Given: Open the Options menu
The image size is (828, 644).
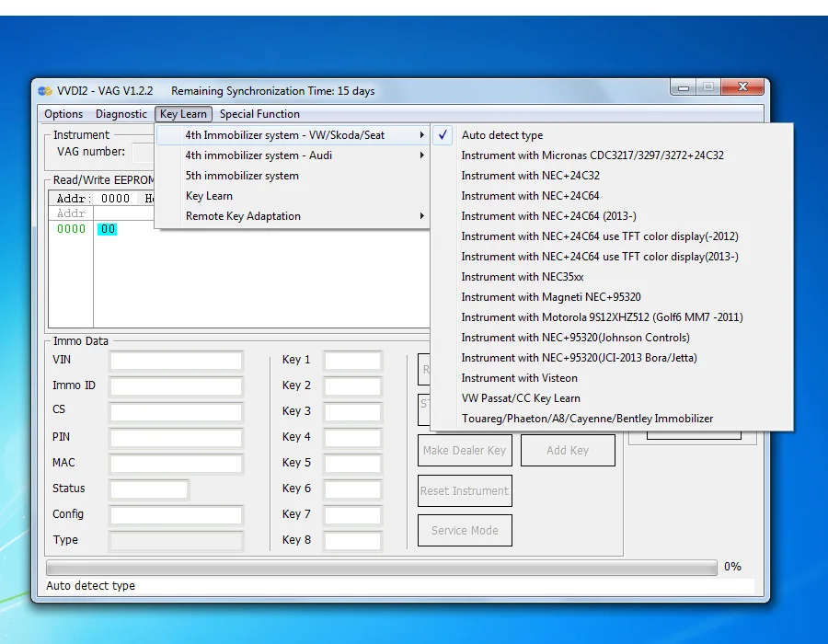Looking at the screenshot, I should pyautogui.click(x=63, y=114).
